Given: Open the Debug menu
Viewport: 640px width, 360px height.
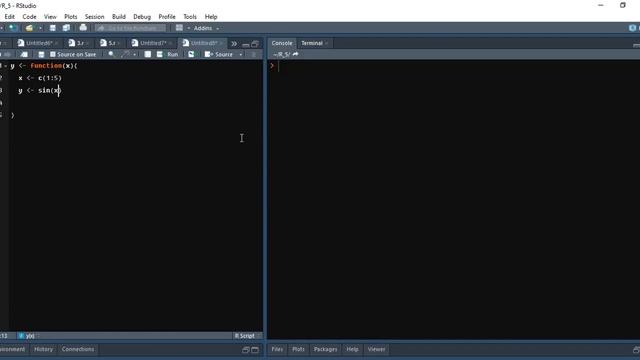Looking at the screenshot, I should coord(142,17).
